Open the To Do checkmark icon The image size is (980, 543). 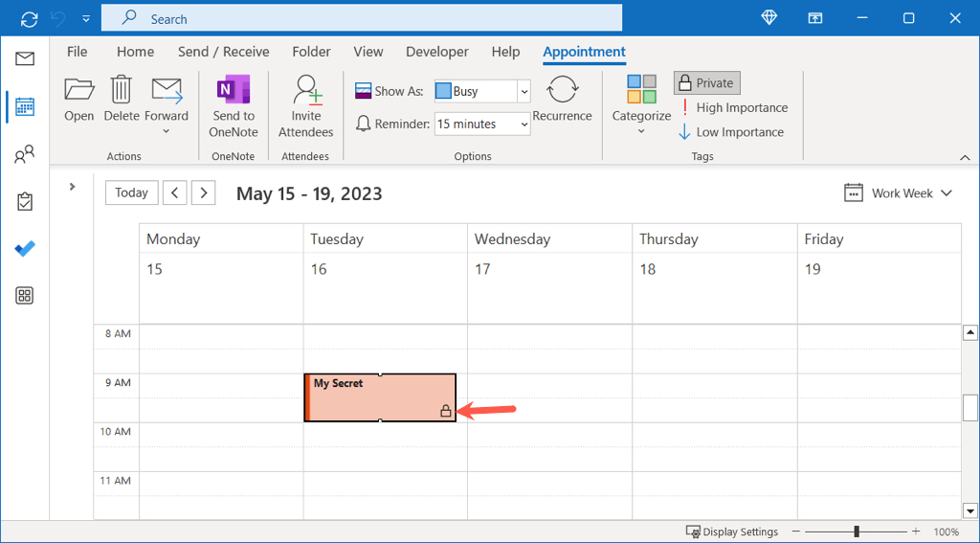pos(25,249)
